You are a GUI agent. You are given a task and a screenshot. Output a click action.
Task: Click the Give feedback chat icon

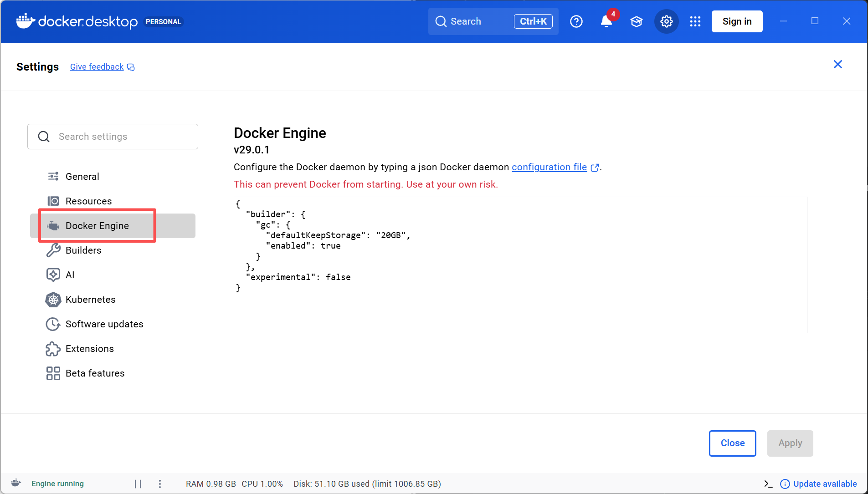coord(131,67)
